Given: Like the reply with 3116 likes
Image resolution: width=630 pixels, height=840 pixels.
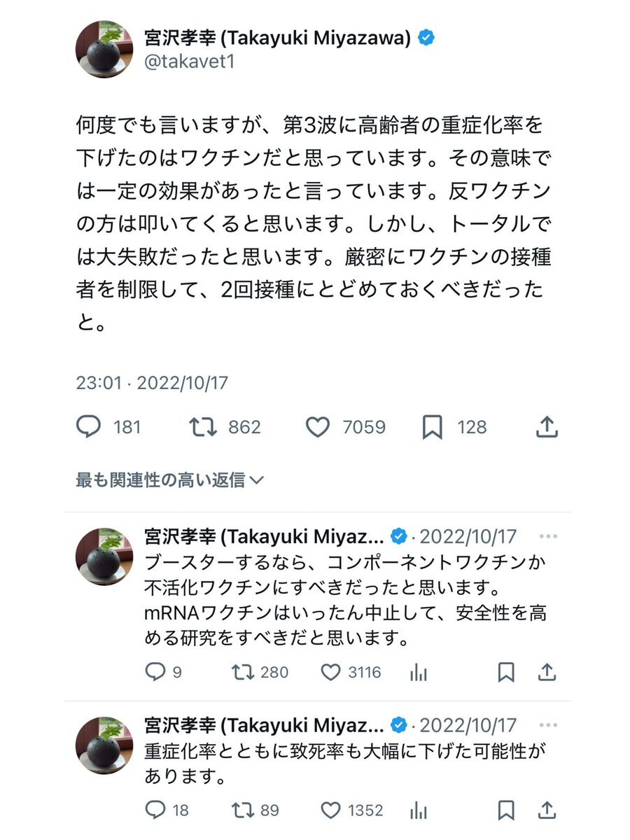Looking at the screenshot, I should click(330, 673).
